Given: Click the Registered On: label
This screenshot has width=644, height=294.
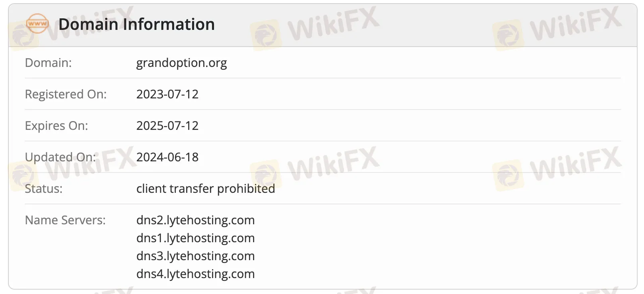Looking at the screenshot, I should pos(66,94).
